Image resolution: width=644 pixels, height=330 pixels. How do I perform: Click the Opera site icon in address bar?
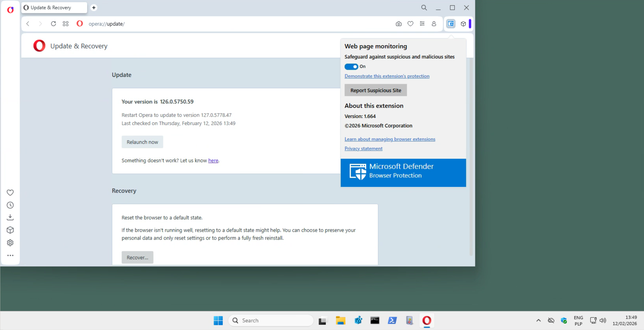click(x=80, y=23)
